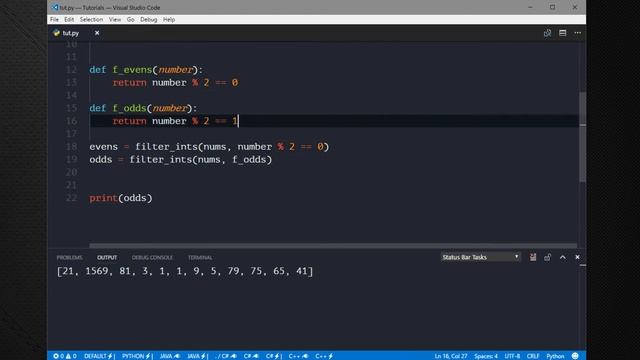
Task: Click the ./C# status bar task
Action: pyautogui.click(x=227, y=356)
